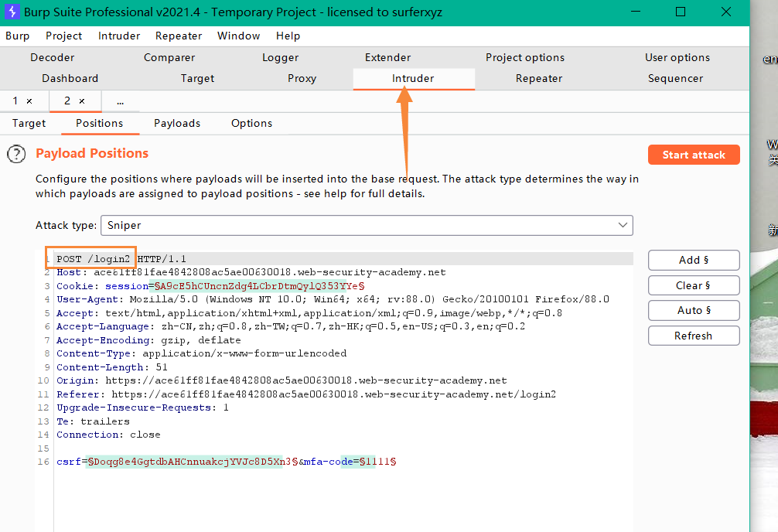Switch to the Extender tab
778x532 pixels.
pos(387,57)
